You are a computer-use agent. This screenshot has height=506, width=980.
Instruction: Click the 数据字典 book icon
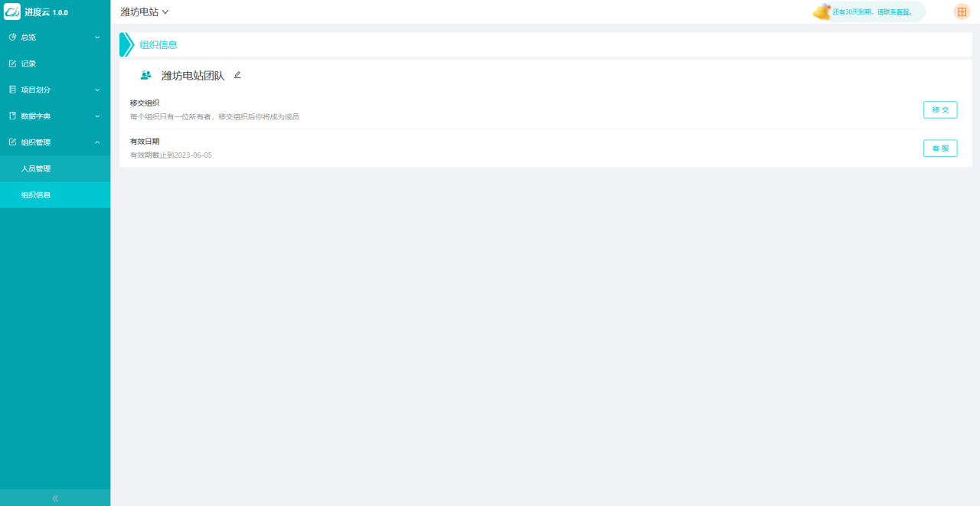coord(12,116)
